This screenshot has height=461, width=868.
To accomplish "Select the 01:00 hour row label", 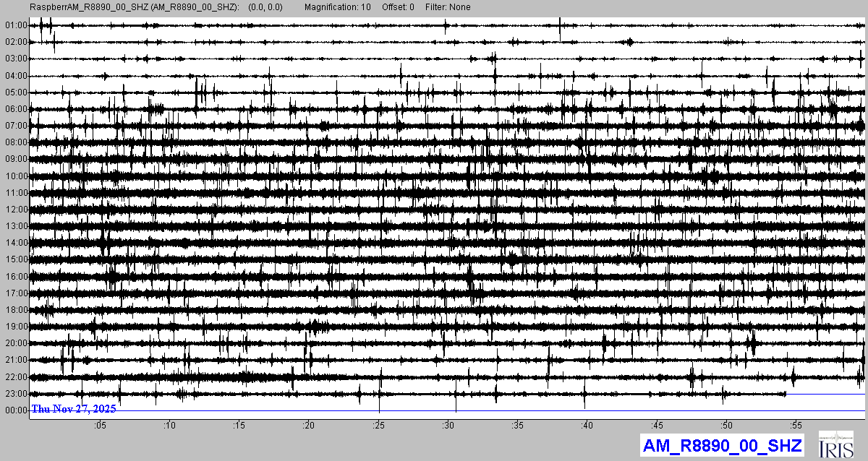I will tap(16, 25).
